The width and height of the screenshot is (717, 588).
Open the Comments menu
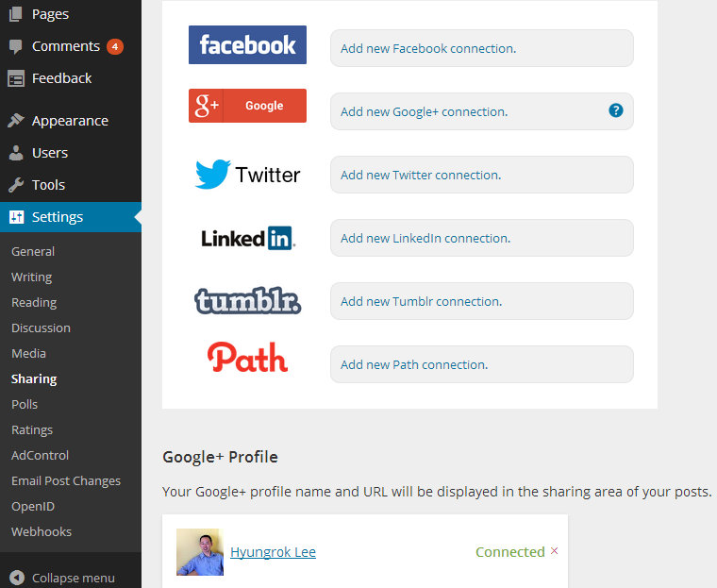click(x=65, y=46)
